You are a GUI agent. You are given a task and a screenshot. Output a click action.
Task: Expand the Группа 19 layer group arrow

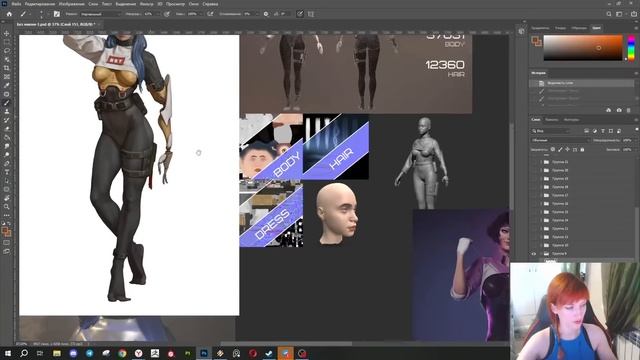(x=541, y=179)
